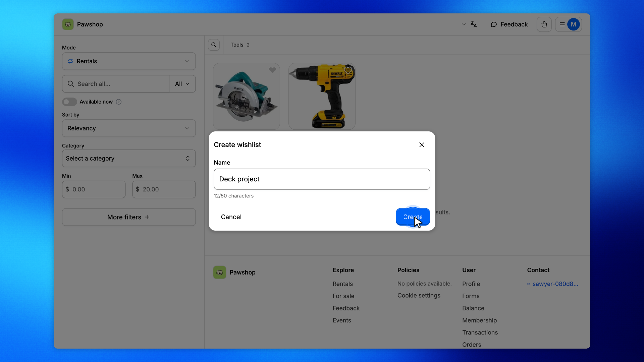The width and height of the screenshot is (644, 362).
Task: Open the Select a category combo box
Action: 129,159
